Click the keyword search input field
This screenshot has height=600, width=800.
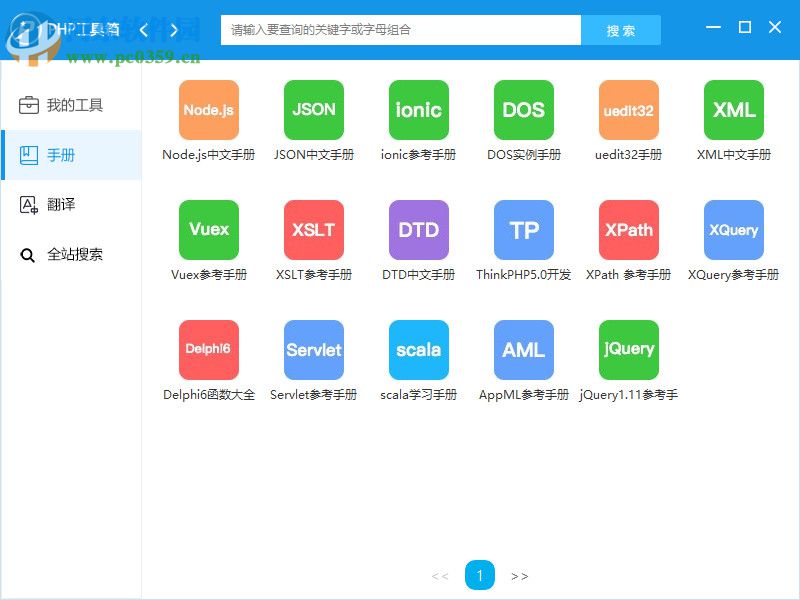(400, 30)
